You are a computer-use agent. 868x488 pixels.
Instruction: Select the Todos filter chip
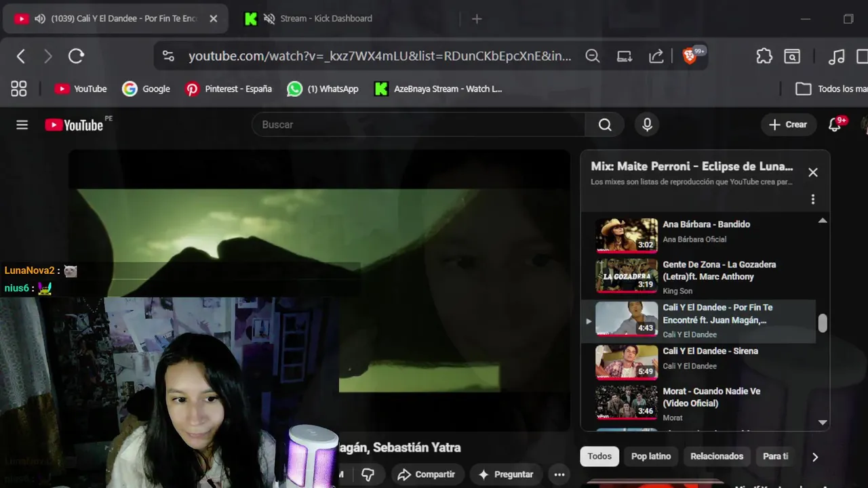(599, 456)
